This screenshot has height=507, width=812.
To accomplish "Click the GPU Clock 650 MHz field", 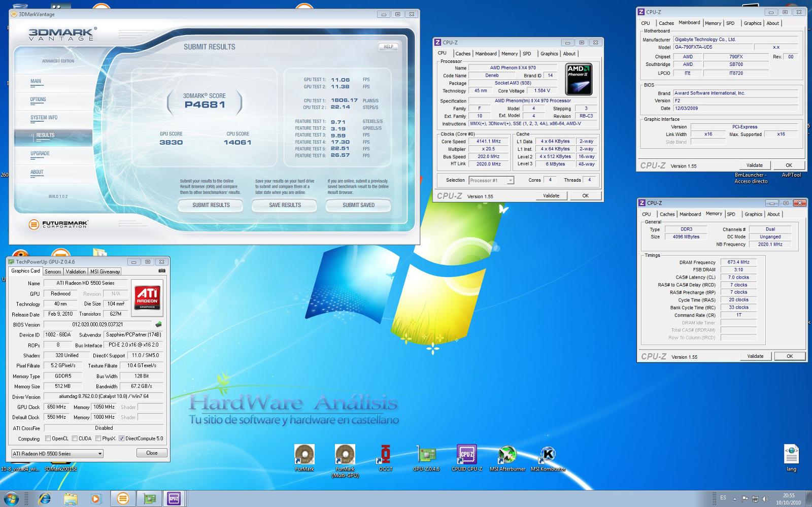I will pyautogui.click(x=56, y=407).
